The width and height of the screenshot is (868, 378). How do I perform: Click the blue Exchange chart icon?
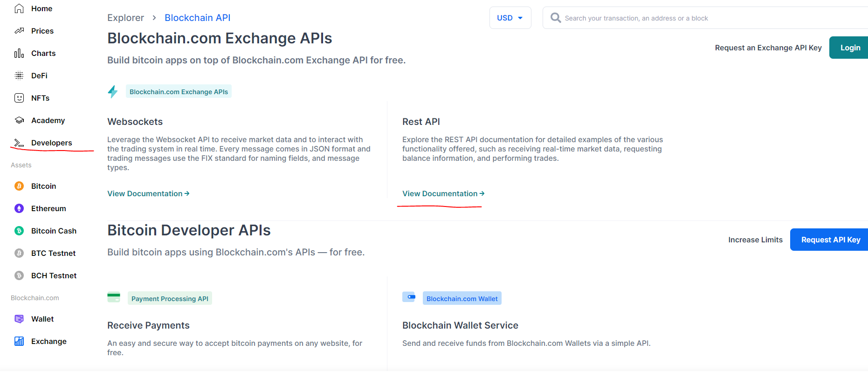coord(19,341)
